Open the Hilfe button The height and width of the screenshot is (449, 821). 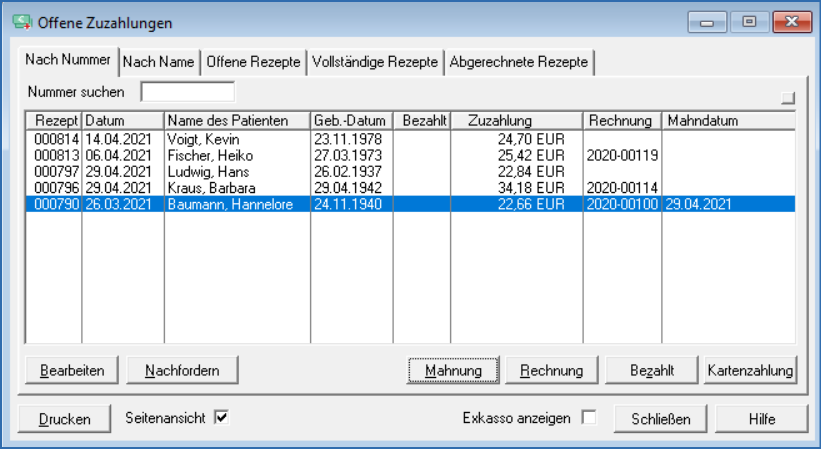761,419
